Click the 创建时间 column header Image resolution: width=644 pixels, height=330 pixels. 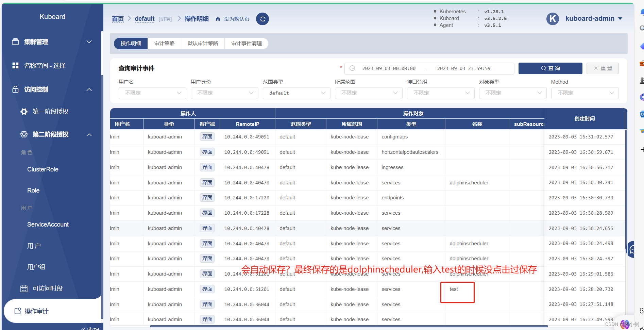pyautogui.click(x=584, y=119)
